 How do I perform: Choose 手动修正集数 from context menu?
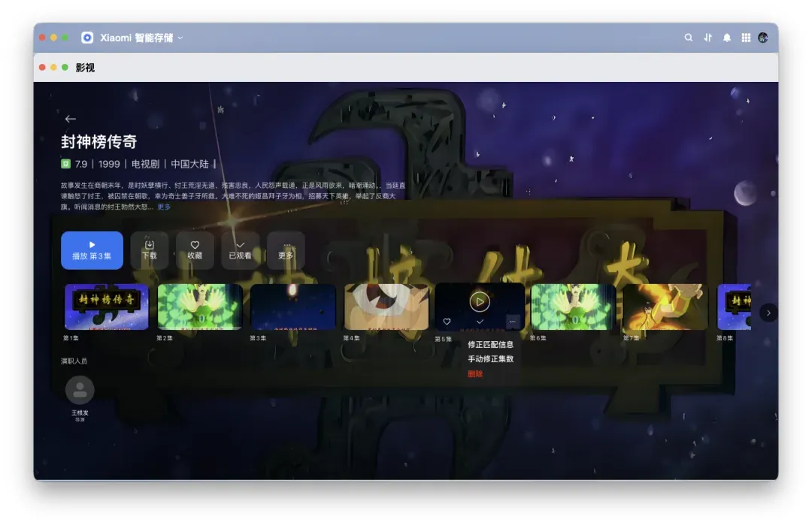[490, 358]
